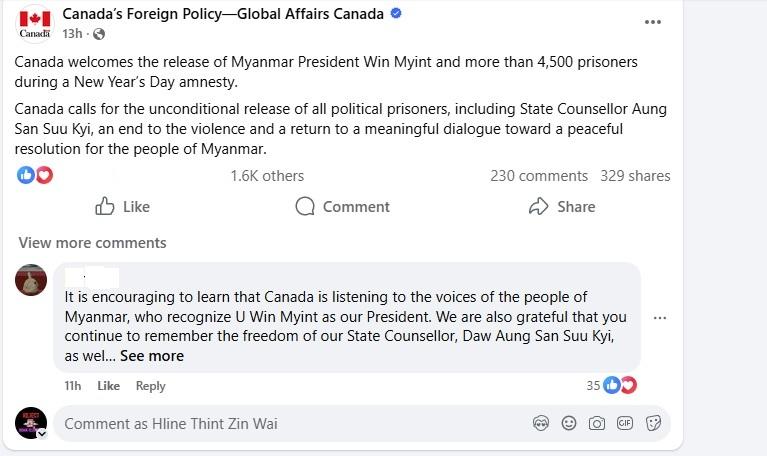767x456 pixels.
Task: Attach a photo using the camera icon
Action: [597, 423]
